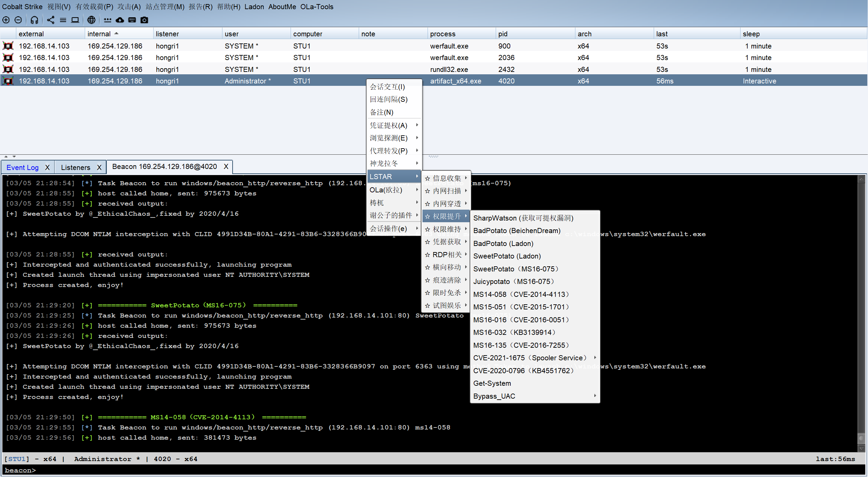View keystrokes via keyboard icon
Screen dimensions: 868x477
(132, 20)
